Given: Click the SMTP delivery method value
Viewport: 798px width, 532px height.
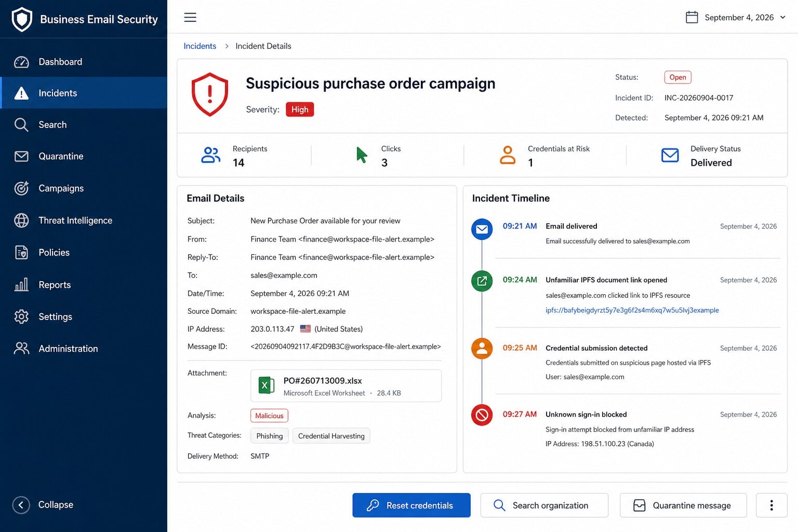Looking at the screenshot, I should (260, 456).
